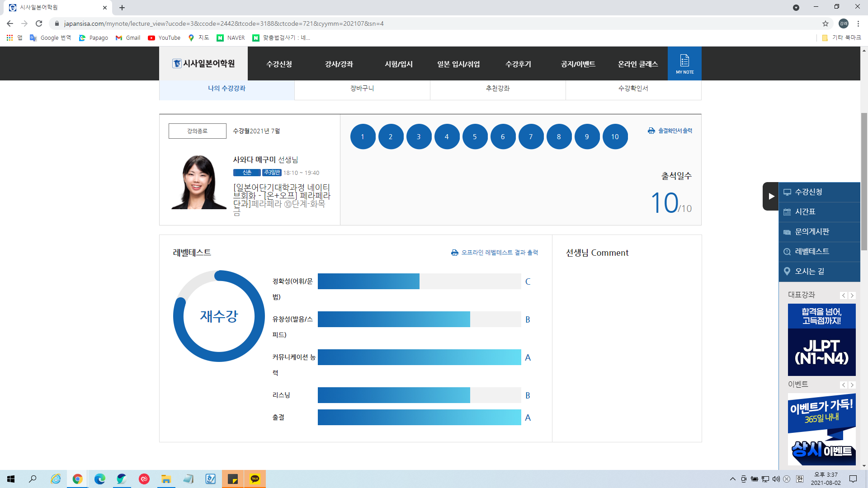
Task: Open KakaoTalk from the taskbar
Action: 255,479
